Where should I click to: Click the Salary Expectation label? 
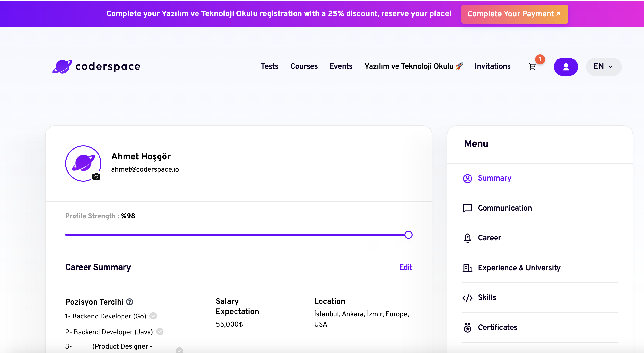[237, 306]
